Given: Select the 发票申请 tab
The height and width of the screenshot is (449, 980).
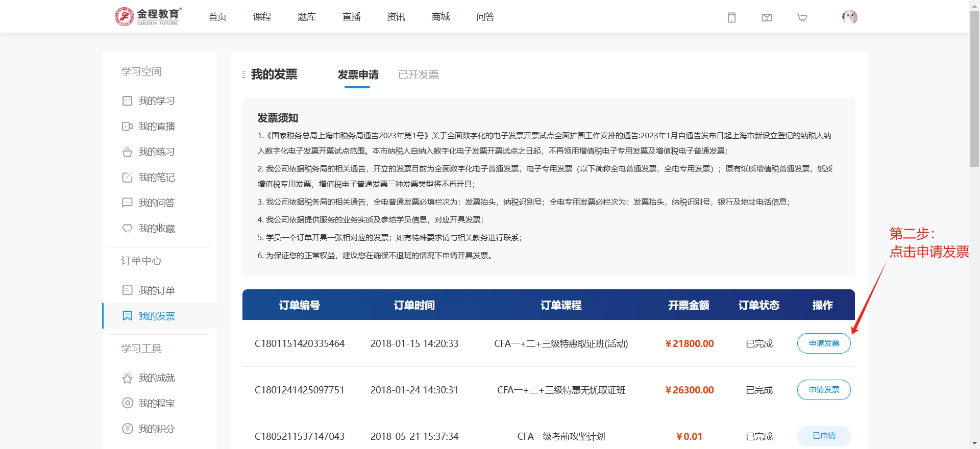Looking at the screenshot, I should [358, 74].
